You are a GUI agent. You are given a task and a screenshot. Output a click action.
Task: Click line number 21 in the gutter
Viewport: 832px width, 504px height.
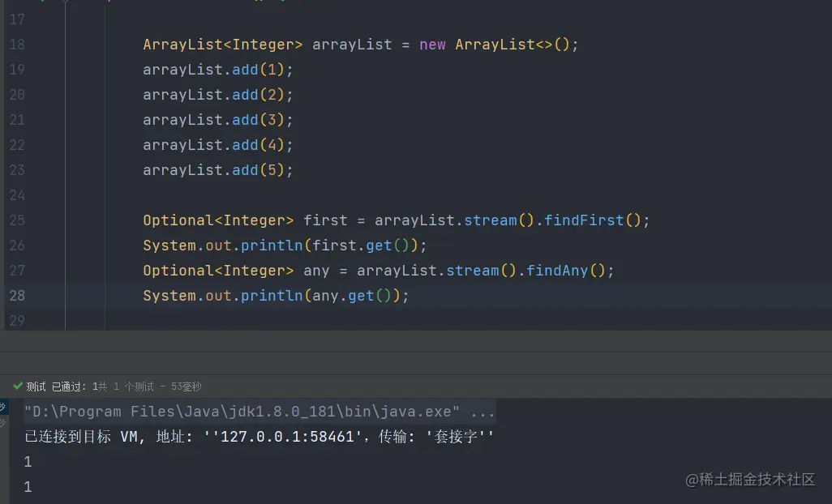[17, 120]
